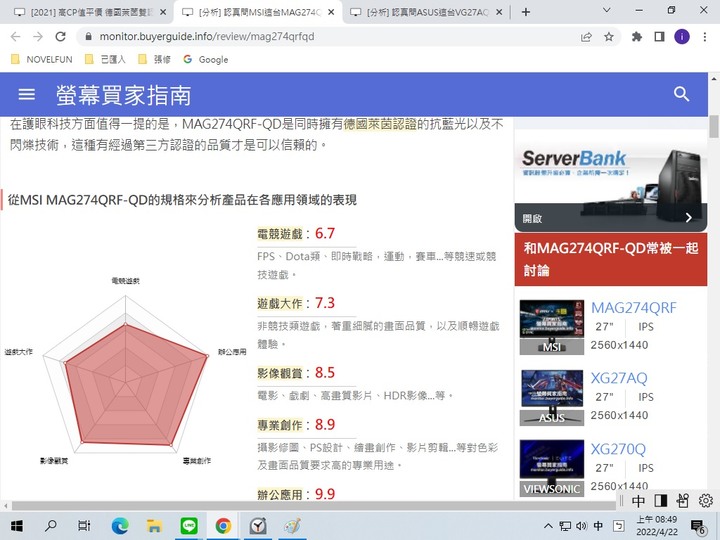Click the 專業創作 category label

pyautogui.click(x=280, y=425)
